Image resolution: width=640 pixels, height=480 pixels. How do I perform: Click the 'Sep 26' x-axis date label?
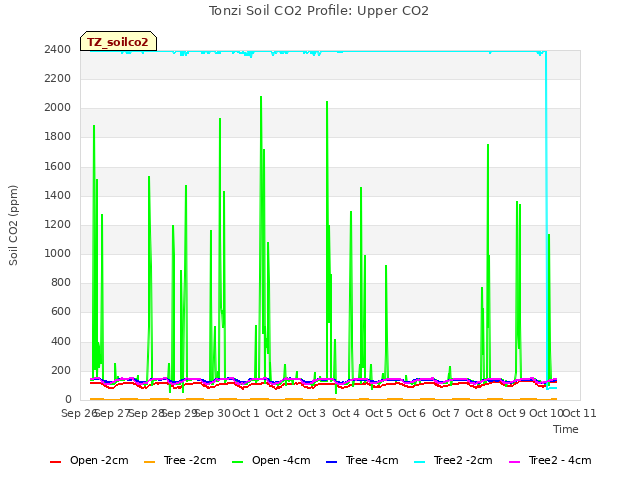(79, 413)
